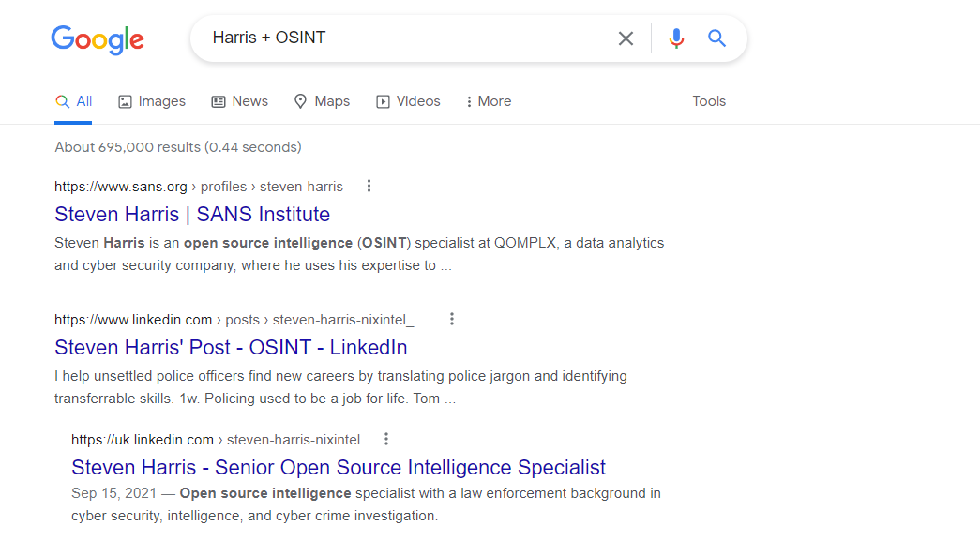The width and height of the screenshot is (980, 542).
Task: Open options for LinkedIn post result
Action: coord(452,319)
